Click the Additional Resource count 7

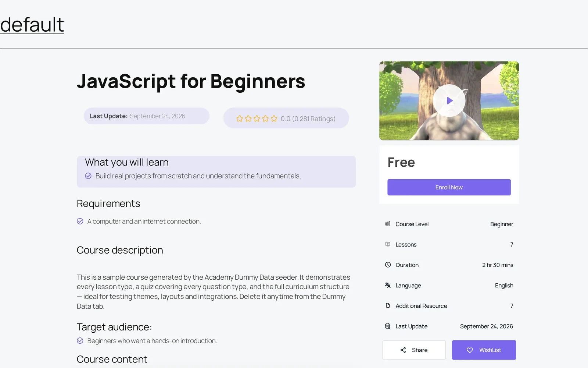pos(512,306)
